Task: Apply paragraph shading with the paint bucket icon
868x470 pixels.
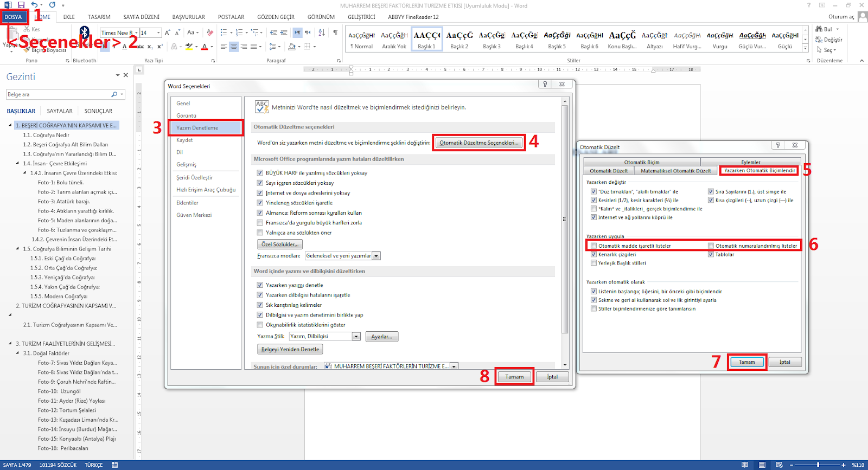Action: pos(292,47)
